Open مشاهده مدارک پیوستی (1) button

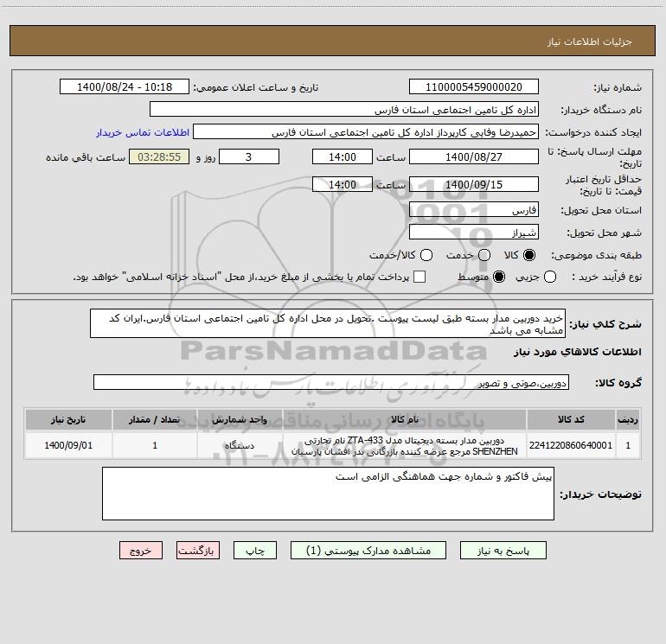tap(368, 551)
